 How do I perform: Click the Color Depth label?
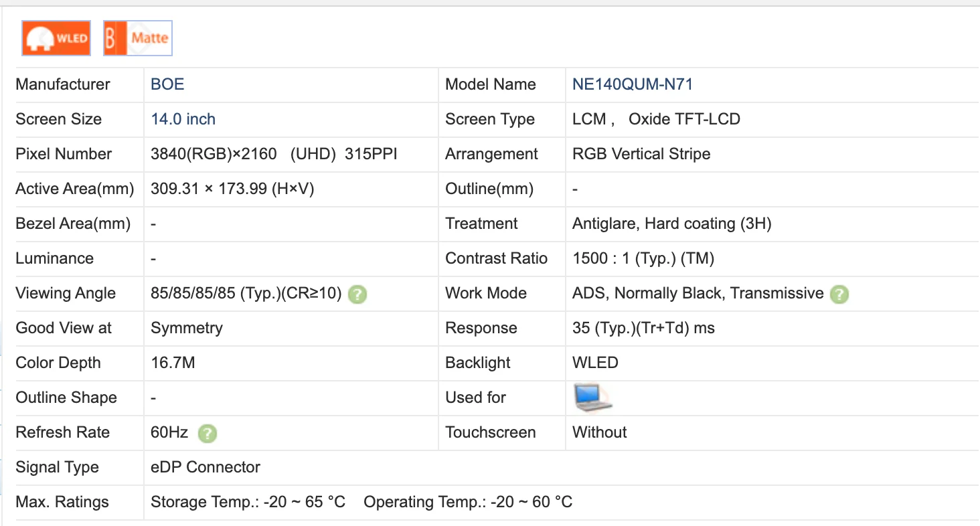(x=58, y=363)
